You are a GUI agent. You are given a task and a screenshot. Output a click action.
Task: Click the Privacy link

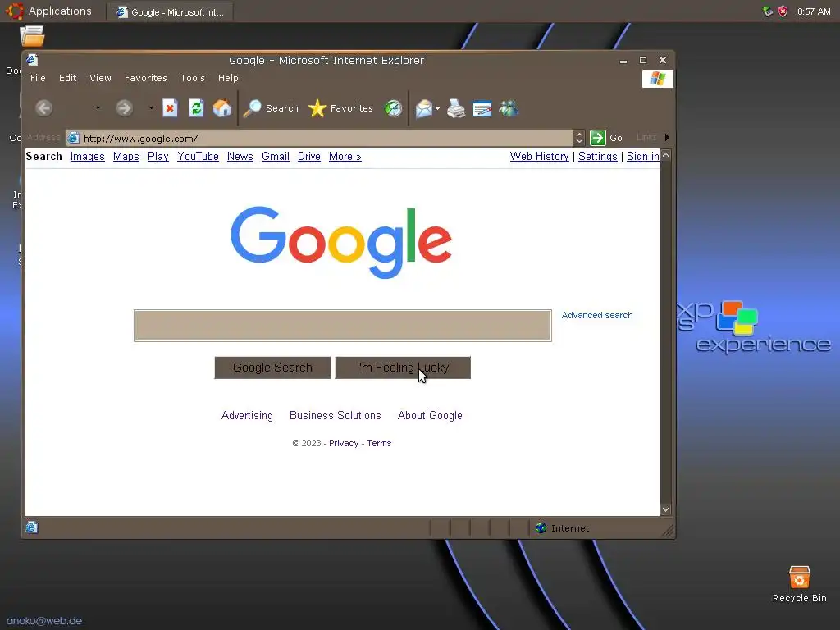pyautogui.click(x=344, y=443)
